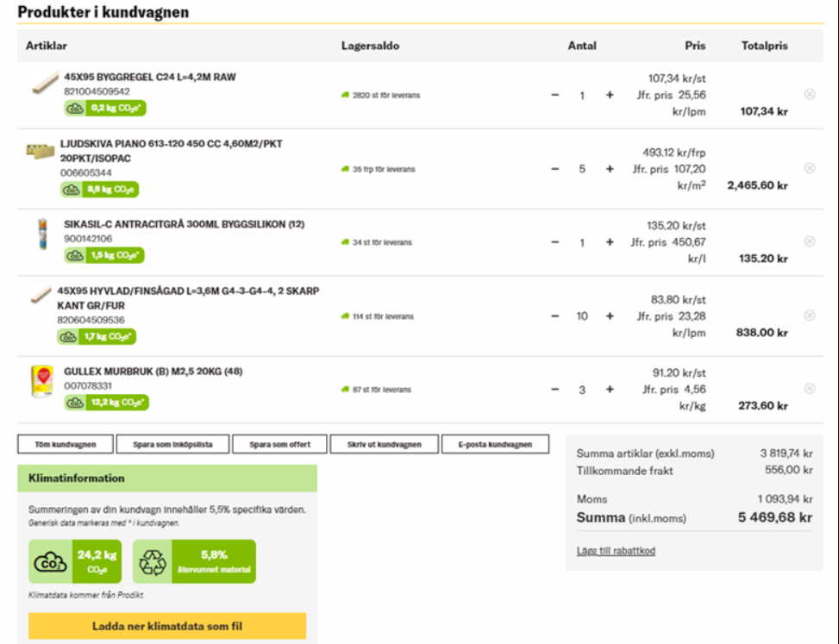
Task: Decrease quantity of 45X95 Hyvlad/Finsågad with minus
Action: click(x=555, y=316)
